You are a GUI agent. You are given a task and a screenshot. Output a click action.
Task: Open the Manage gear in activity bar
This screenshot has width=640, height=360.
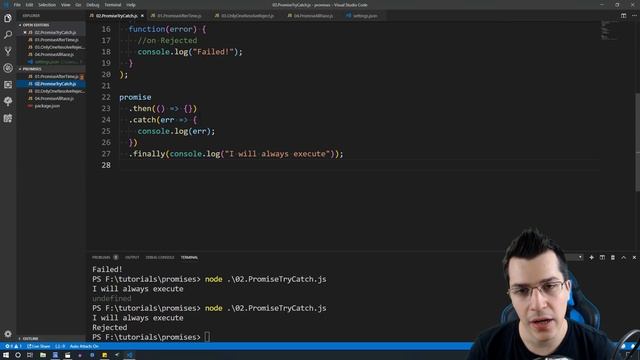point(8,334)
